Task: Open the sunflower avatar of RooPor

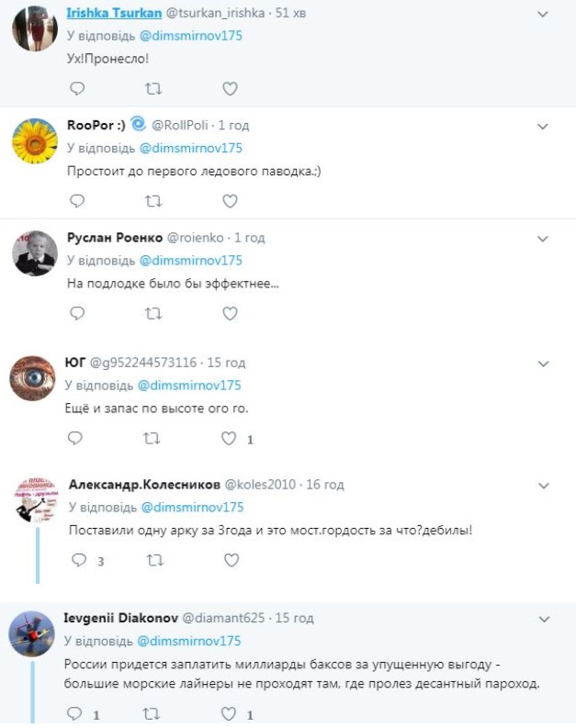Action: pos(35,140)
